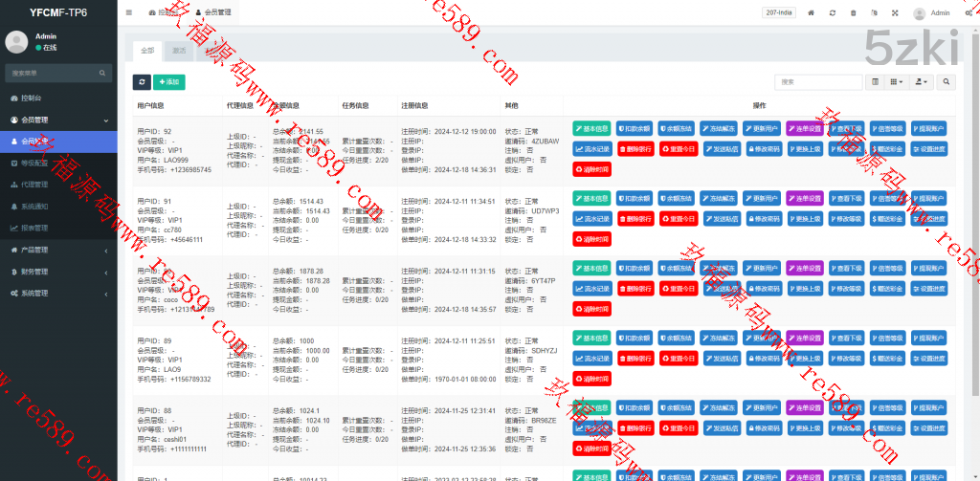
Task: Click the magnifier search button beside export
Action: click(x=947, y=82)
